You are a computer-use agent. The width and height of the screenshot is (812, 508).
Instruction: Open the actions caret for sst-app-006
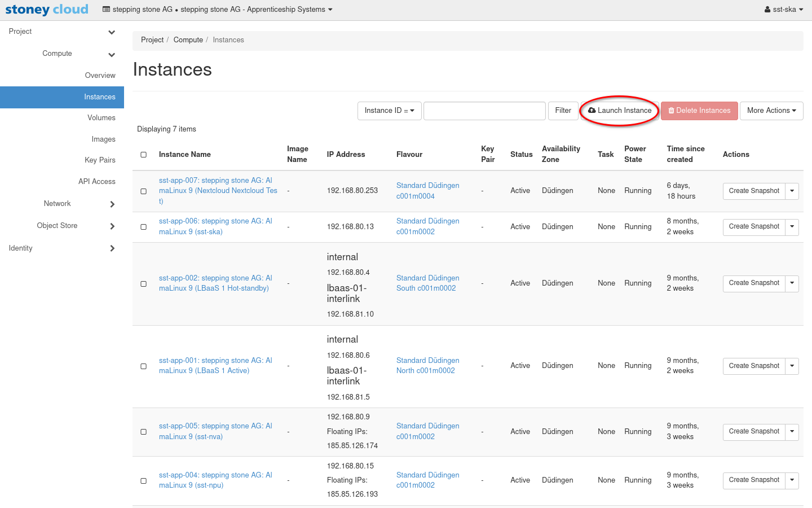click(x=792, y=227)
